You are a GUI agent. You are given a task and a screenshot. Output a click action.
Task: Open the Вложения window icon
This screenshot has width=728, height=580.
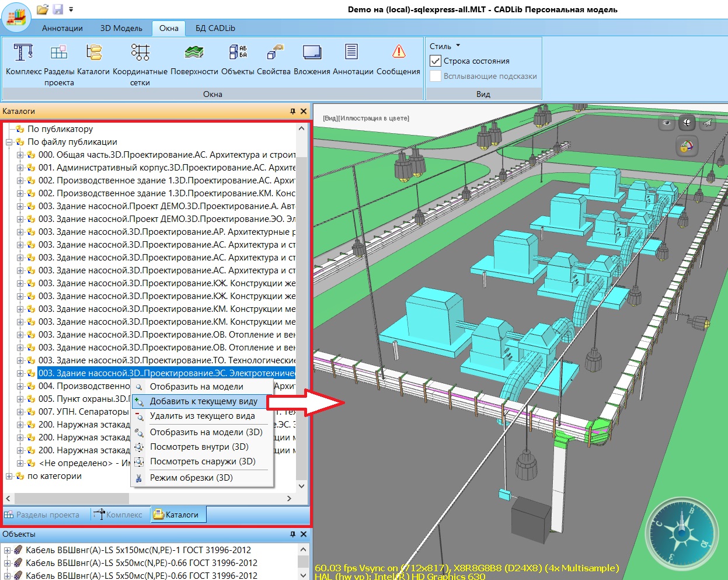click(x=312, y=53)
